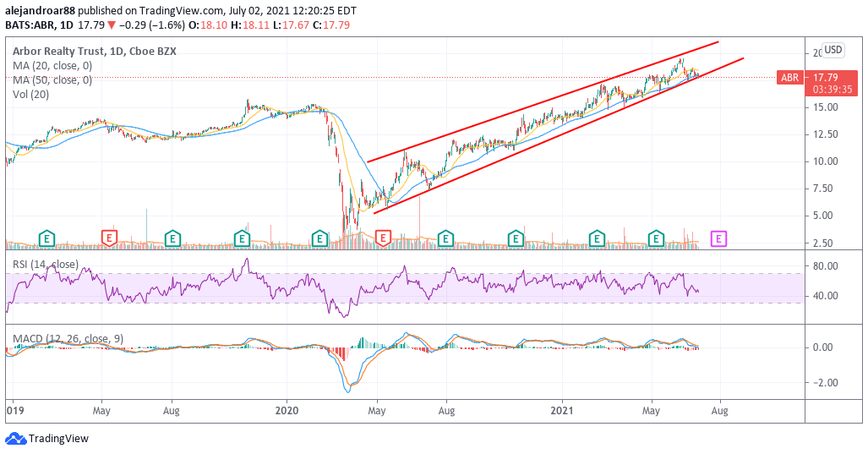The image size is (868, 454).
Task: Click the TradingView logo at bottom
Action: (47, 439)
